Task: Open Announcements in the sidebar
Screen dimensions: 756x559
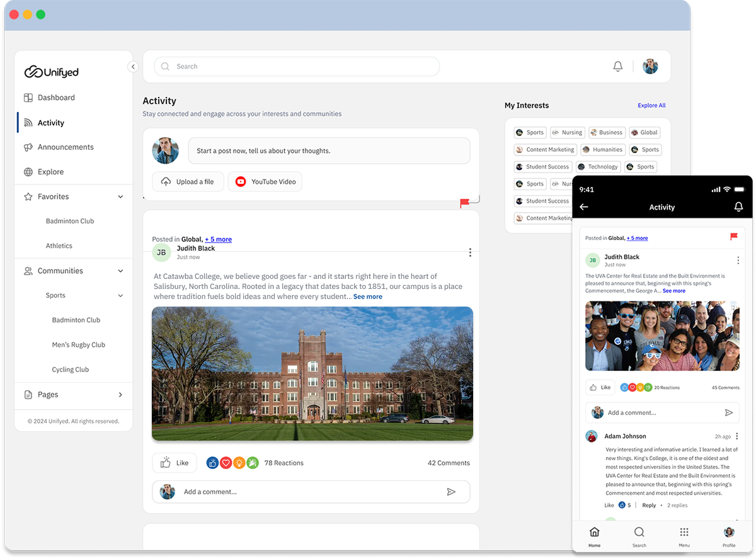Action: (x=65, y=147)
